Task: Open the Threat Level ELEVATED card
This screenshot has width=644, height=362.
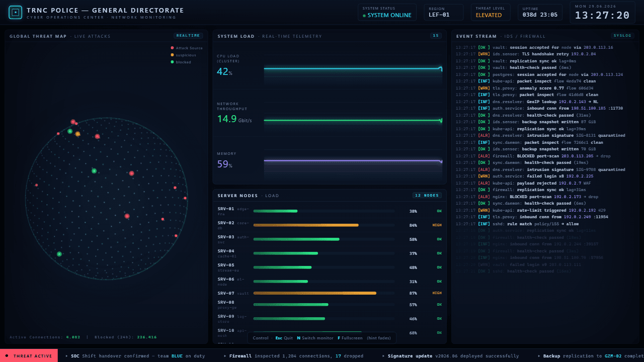Action: (x=490, y=12)
